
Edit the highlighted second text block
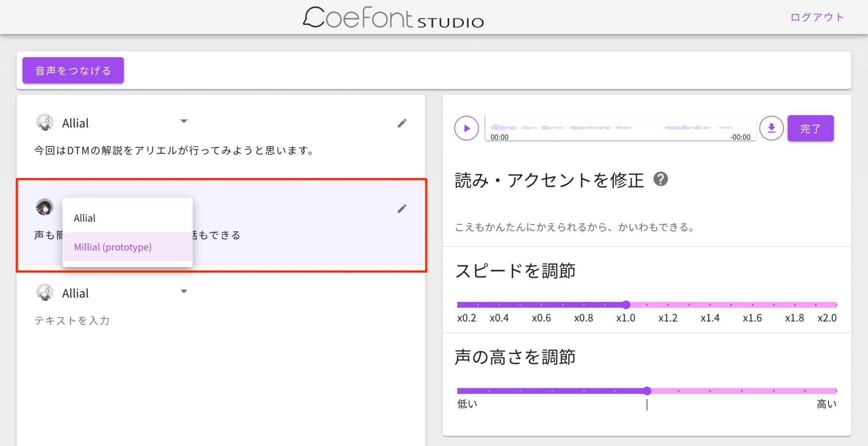point(402,208)
